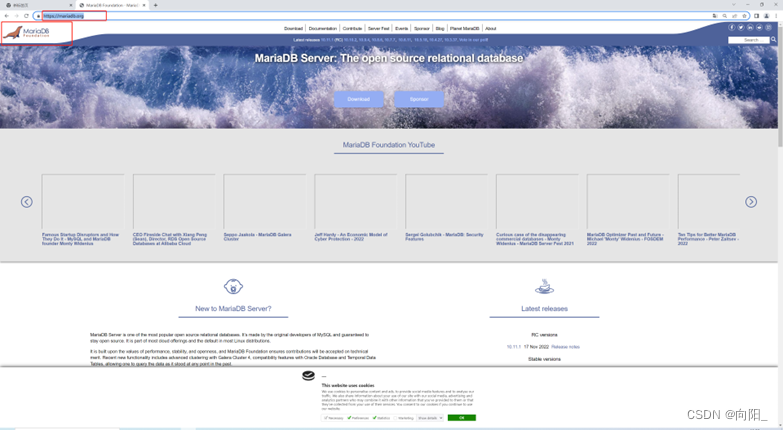Open the Seppo Jaakola MariaDB Galera Cluster video
Viewport: 783px width, 430px height.
[x=265, y=202]
